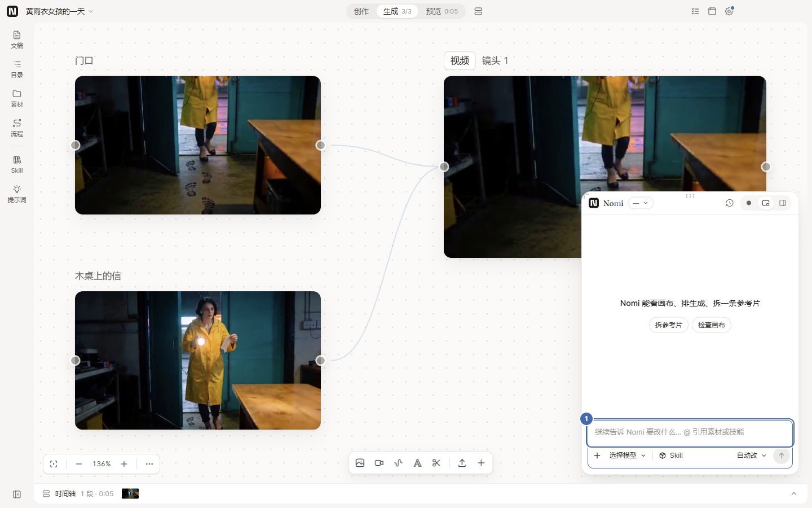The height and width of the screenshot is (508, 812).
Task: Click the send arrow button in Nomi
Action: pos(782,456)
